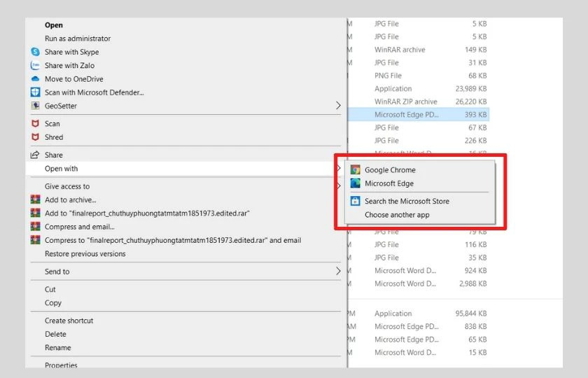Click Microsoft Edge PD... 65 KB row

point(419,339)
